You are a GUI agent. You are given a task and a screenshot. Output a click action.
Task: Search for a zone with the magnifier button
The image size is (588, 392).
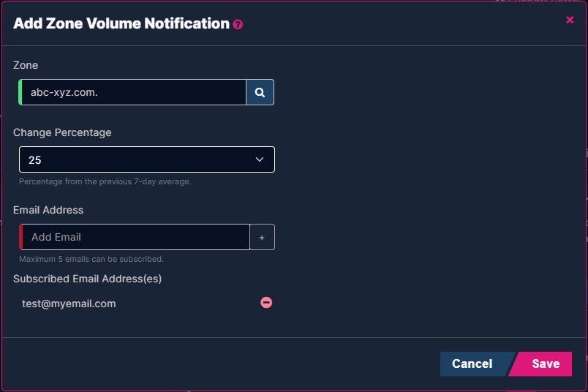point(260,92)
